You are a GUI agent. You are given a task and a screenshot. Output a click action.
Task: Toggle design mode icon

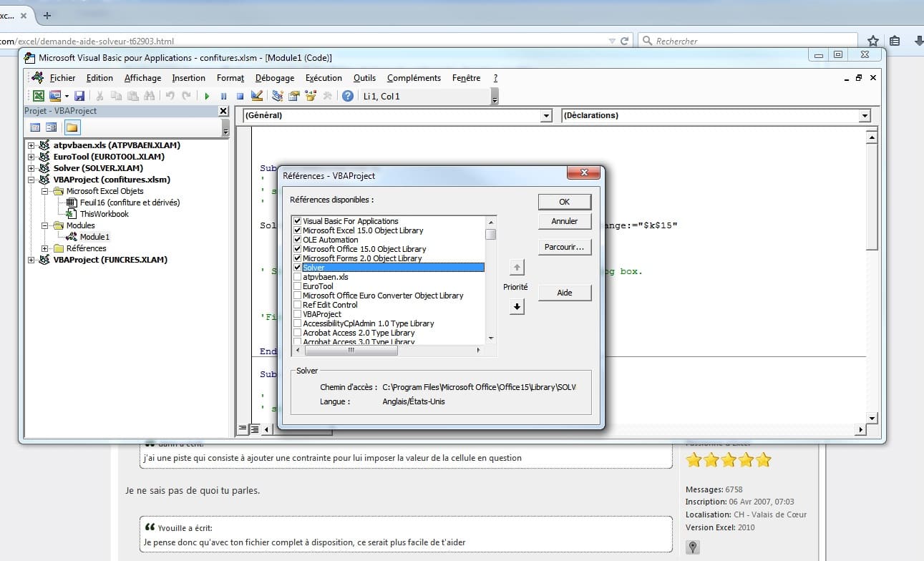click(x=257, y=96)
